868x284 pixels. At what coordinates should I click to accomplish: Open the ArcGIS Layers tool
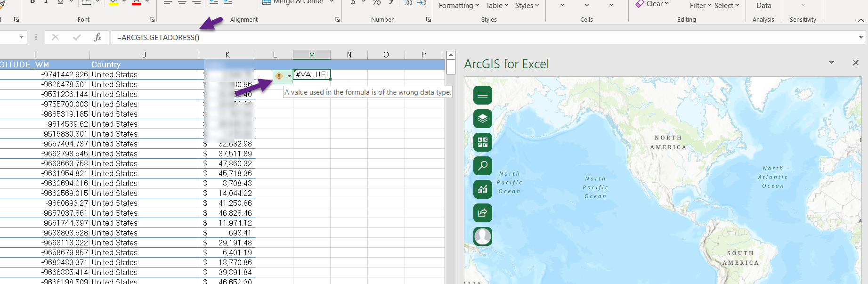point(482,119)
